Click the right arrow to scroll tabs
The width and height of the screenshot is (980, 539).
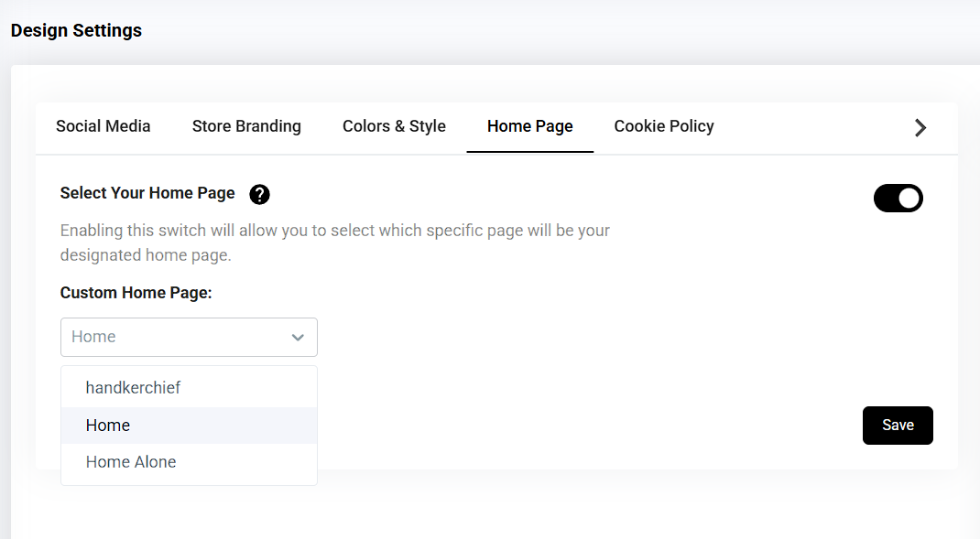click(x=920, y=128)
